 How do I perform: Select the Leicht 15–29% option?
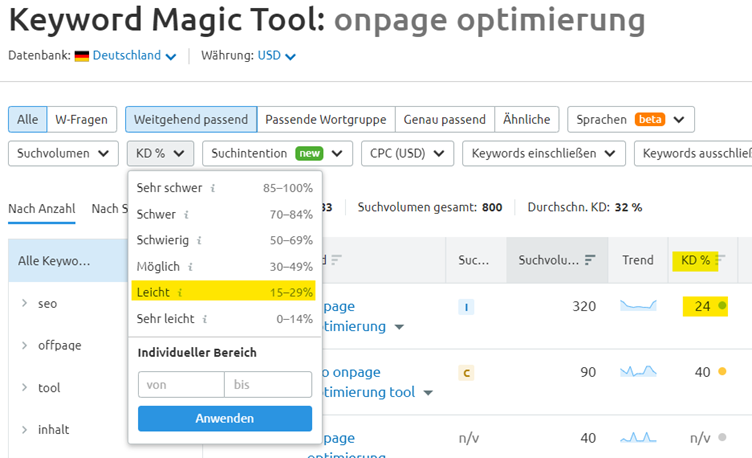224,292
